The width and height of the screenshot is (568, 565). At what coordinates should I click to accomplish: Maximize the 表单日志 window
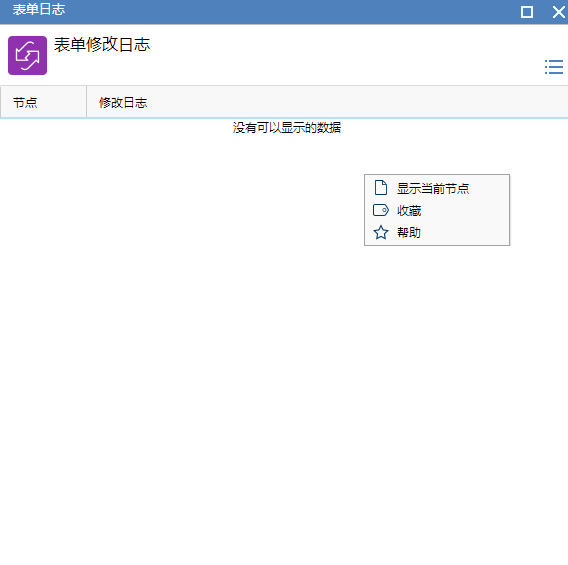tap(527, 12)
